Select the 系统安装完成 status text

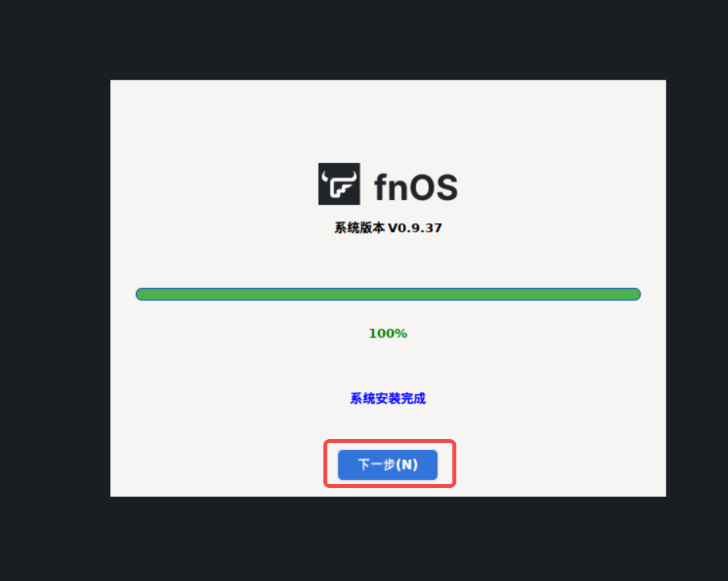click(387, 399)
